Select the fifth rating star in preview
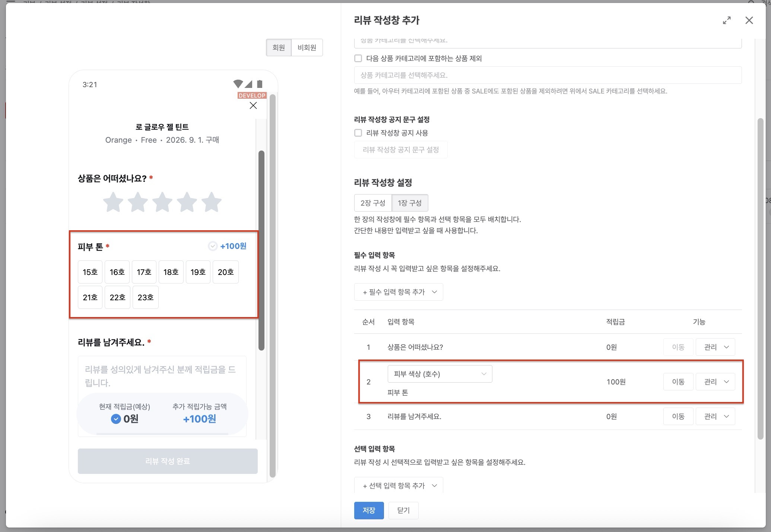Screen dimensions: 771x532 [212, 202]
